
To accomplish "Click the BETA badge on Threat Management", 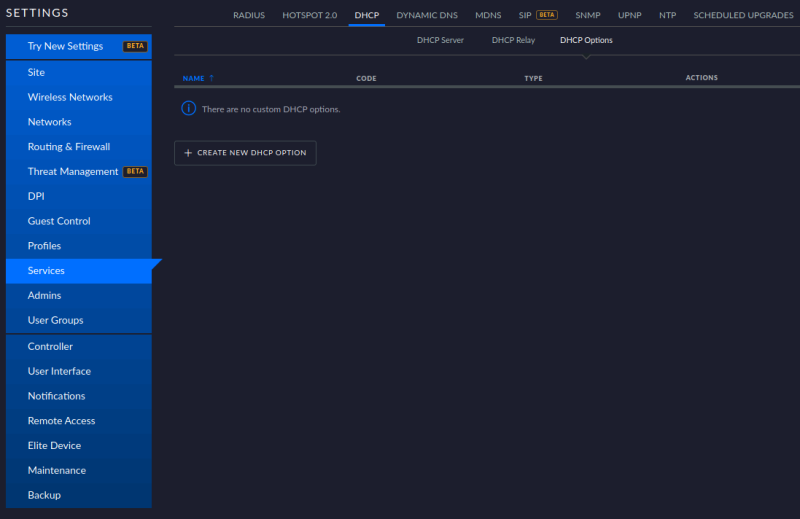I will [x=135, y=171].
